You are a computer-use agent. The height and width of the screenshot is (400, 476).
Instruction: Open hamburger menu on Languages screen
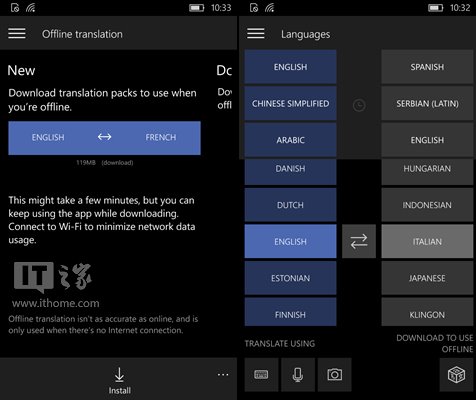point(256,33)
